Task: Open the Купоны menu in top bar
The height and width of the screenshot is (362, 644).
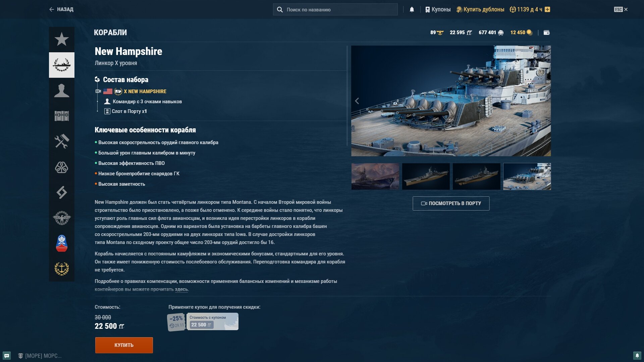Action: (438, 9)
